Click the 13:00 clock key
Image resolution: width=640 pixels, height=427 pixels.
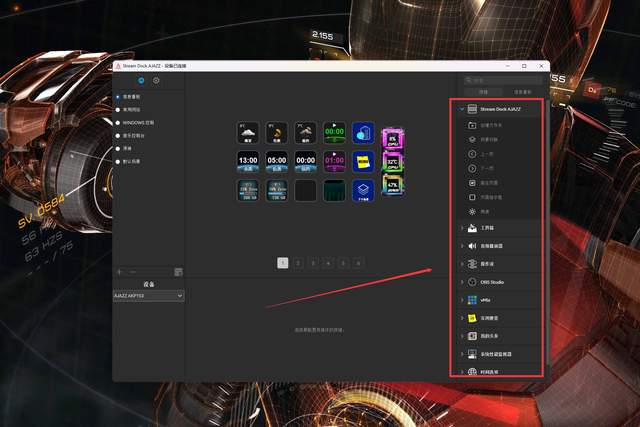coord(248,161)
